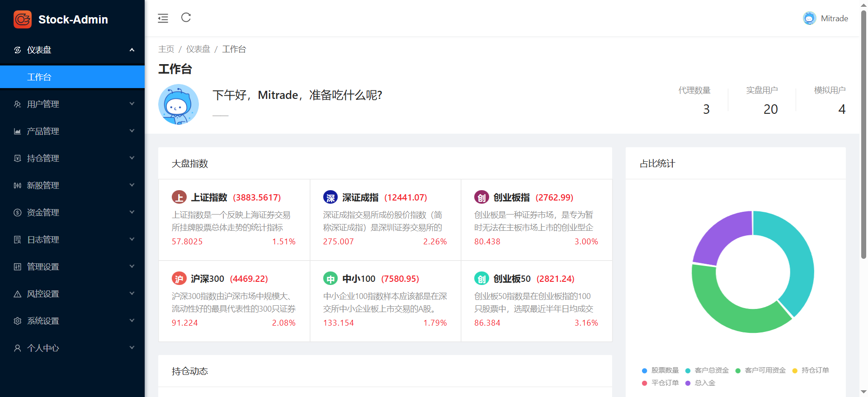The width and height of the screenshot is (868, 397).
Task: Collapse the 仪表盘 sidebar section
Action: (x=72, y=50)
